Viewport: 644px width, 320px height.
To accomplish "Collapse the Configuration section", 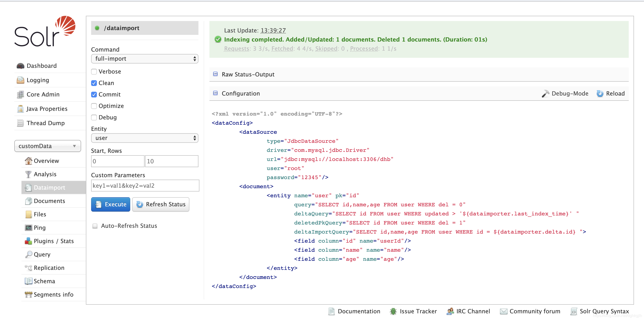I will 215,93.
